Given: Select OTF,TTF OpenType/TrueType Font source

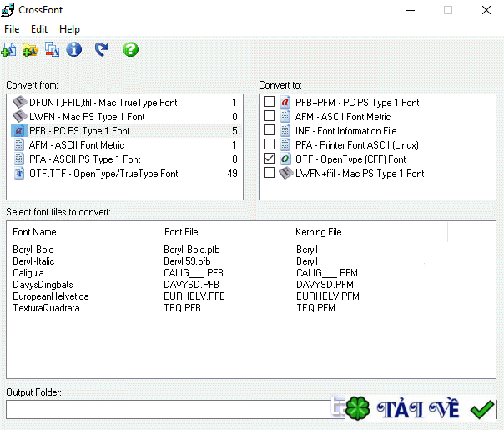Looking at the screenshot, I should pyautogui.click(x=125, y=174).
